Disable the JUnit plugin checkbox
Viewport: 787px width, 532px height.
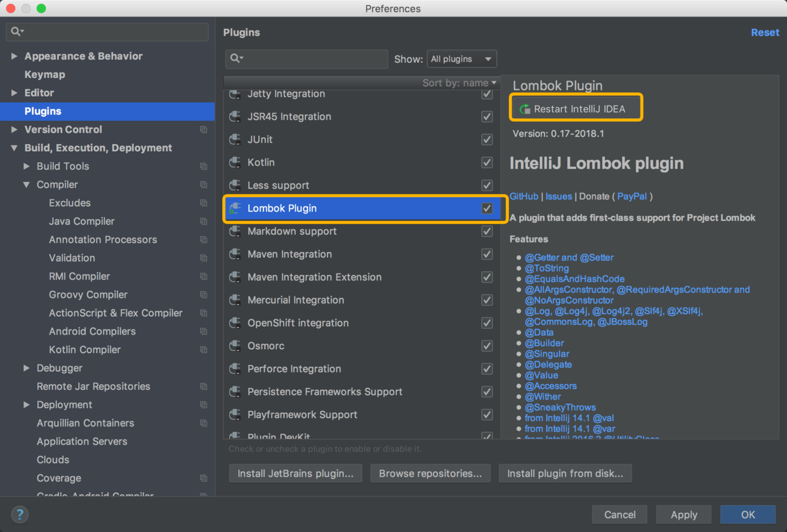coord(487,140)
